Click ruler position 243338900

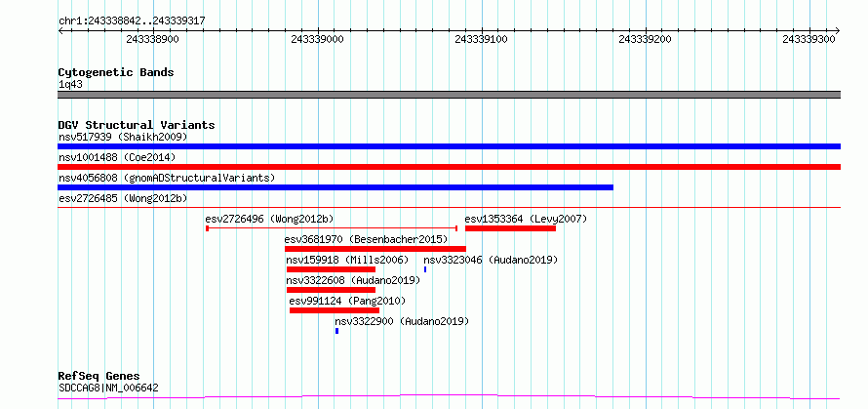[x=153, y=40]
